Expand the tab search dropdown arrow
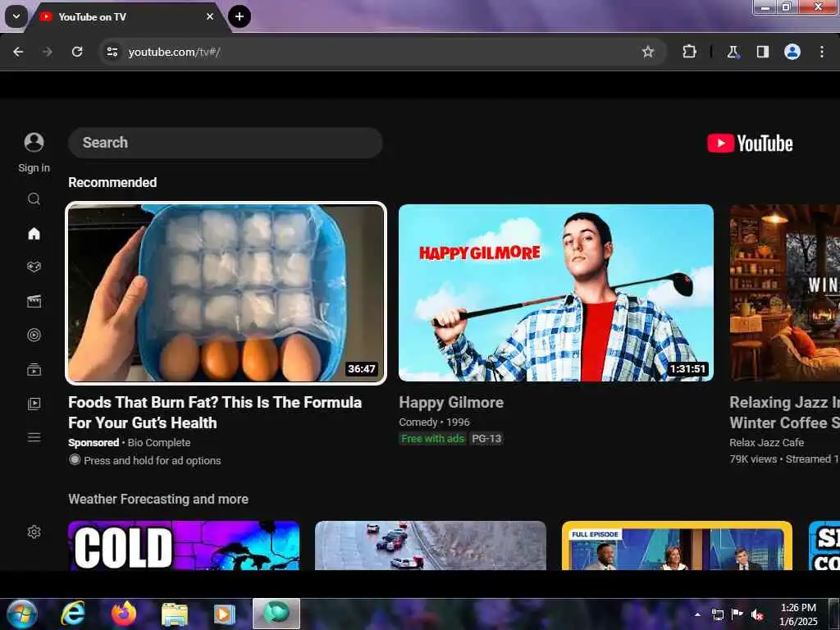The image size is (840, 630). point(16,16)
